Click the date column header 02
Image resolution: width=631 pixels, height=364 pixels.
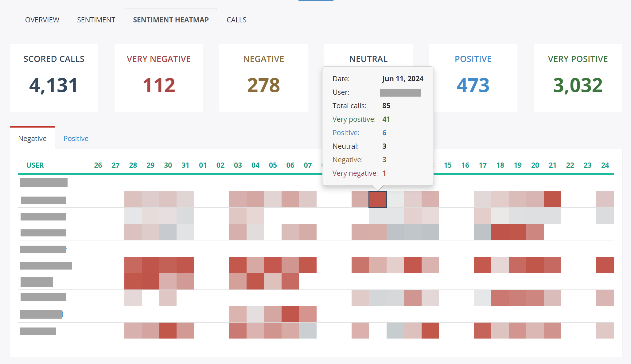point(220,165)
